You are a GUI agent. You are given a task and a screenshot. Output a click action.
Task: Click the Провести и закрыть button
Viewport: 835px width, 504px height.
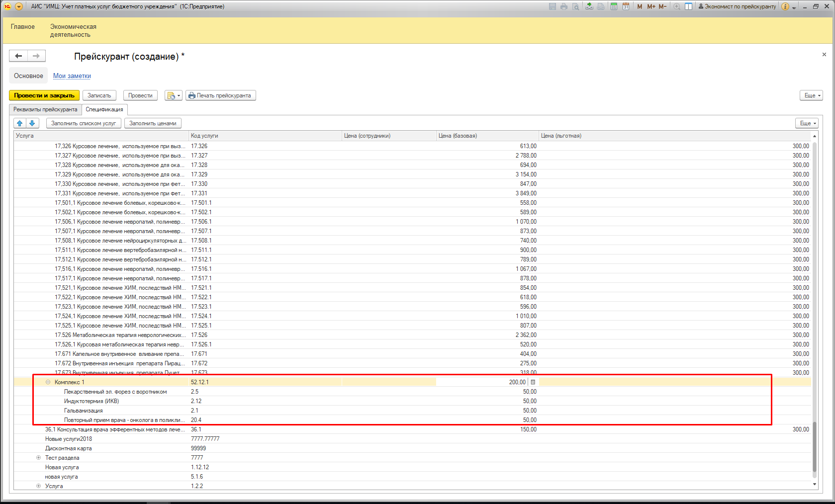44,95
